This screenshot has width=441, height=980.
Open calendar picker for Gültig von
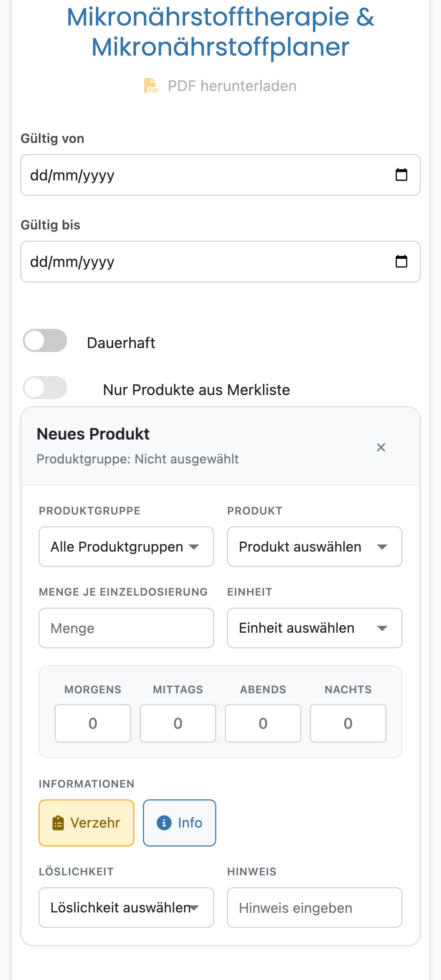401,175
